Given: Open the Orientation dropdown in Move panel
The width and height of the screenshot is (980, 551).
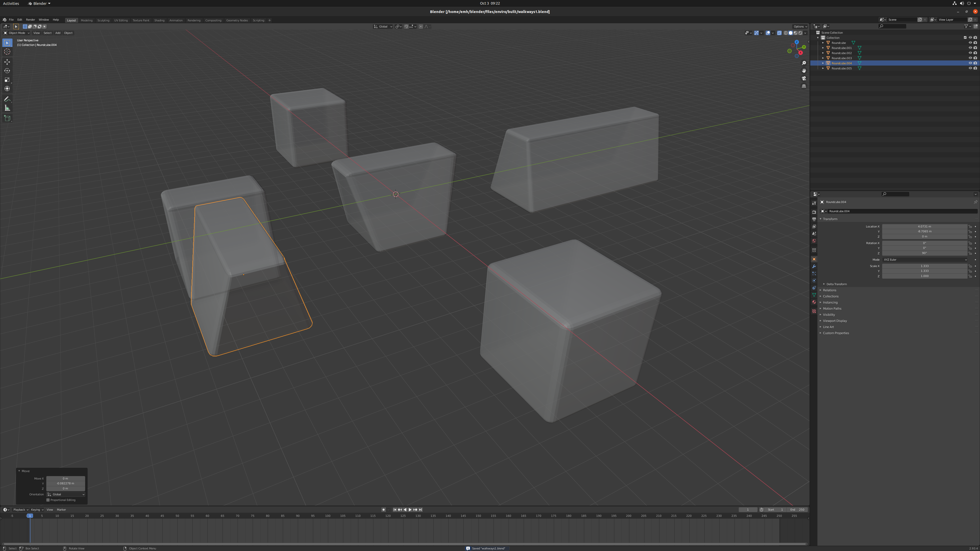Looking at the screenshot, I should click(x=66, y=494).
